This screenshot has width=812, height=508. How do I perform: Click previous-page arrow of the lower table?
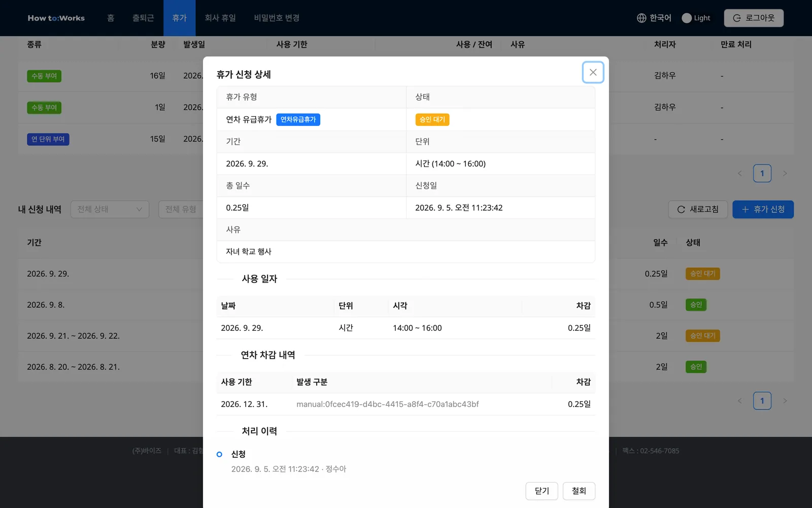click(739, 401)
